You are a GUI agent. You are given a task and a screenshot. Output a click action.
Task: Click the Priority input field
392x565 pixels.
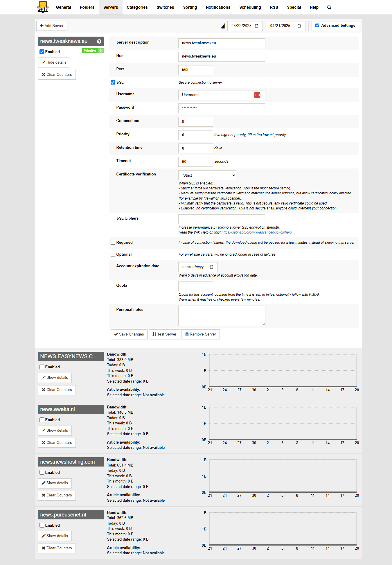196,135
